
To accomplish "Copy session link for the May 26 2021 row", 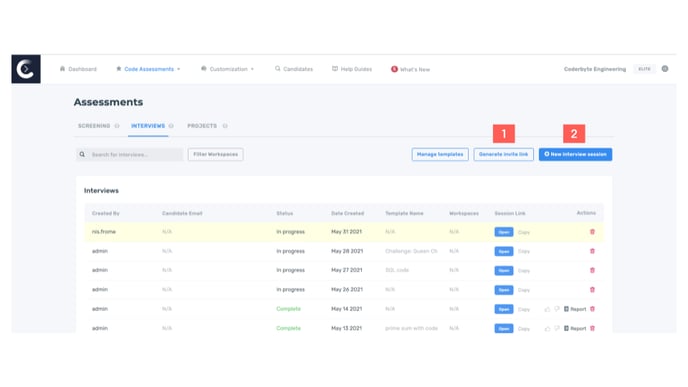I will tap(524, 290).
